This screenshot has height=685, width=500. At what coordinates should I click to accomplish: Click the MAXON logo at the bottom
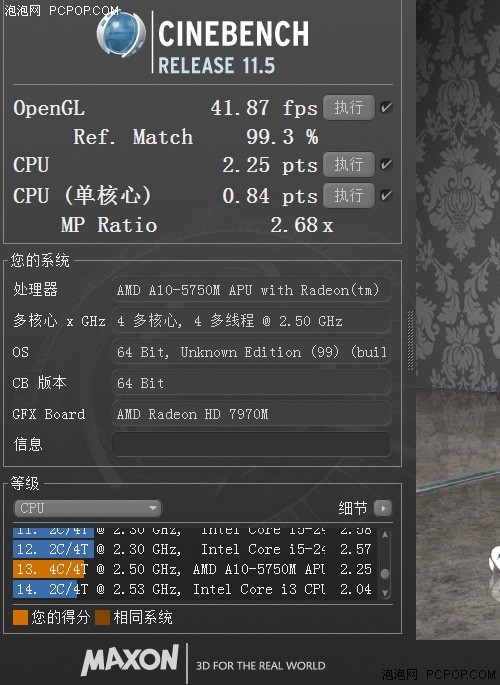tap(130, 660)
